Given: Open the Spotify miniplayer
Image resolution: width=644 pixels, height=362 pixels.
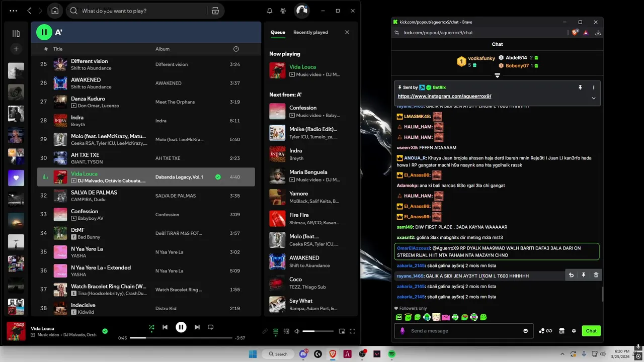Looking at the screenshot, I should (342, 331).
